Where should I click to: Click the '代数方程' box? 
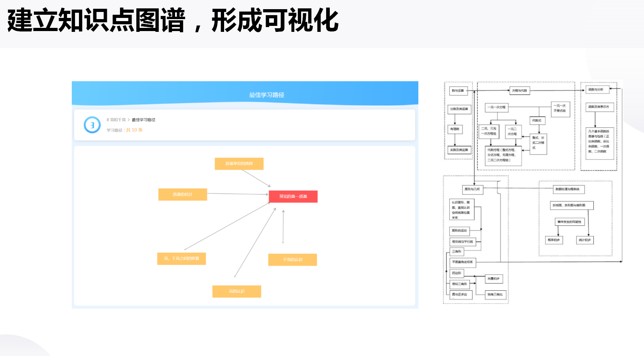click(x=503, y=156)
